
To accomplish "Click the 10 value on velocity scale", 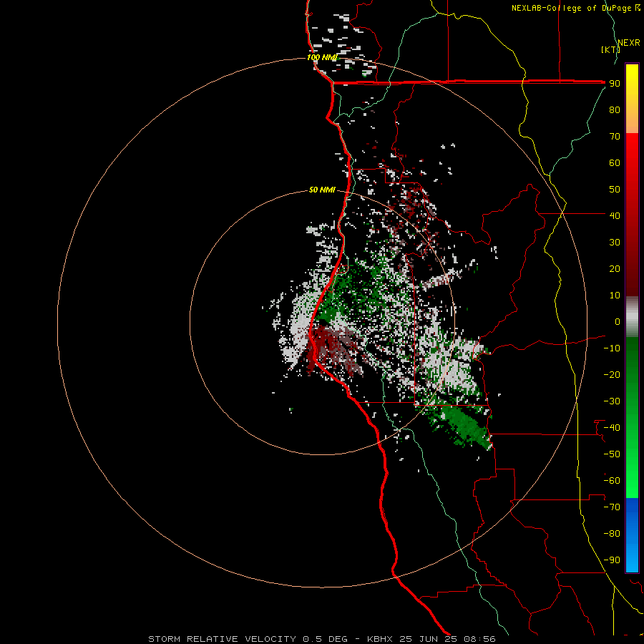I will point(615,296).
